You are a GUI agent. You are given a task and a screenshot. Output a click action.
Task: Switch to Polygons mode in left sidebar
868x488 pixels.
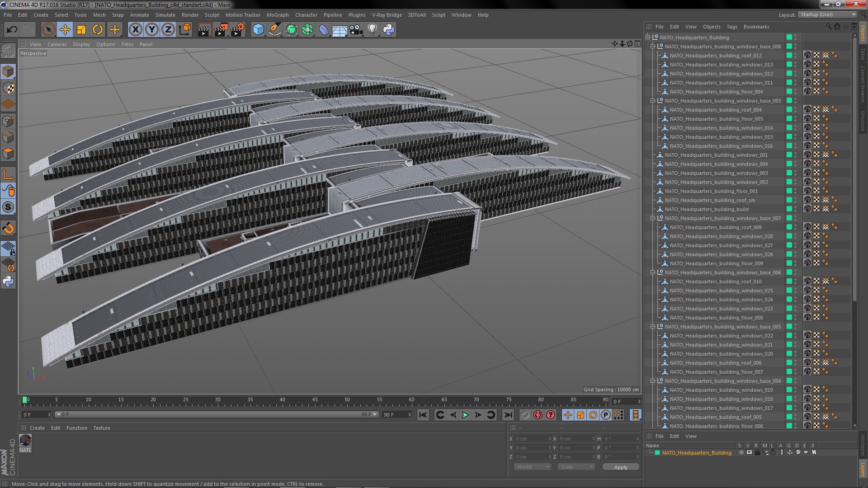(8, 154)
